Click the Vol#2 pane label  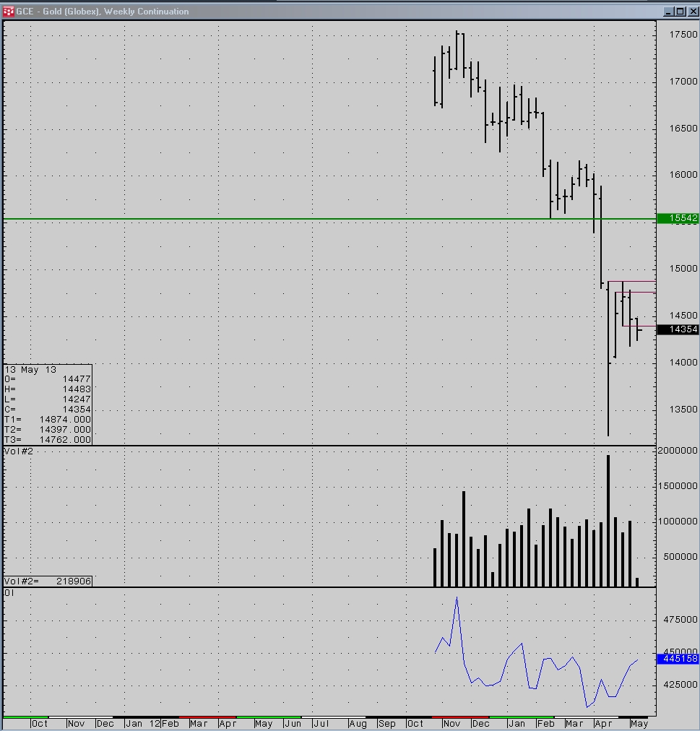19,451
